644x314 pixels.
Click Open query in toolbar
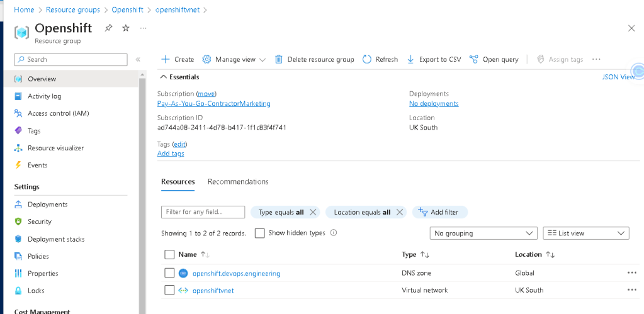click(494, 60)
